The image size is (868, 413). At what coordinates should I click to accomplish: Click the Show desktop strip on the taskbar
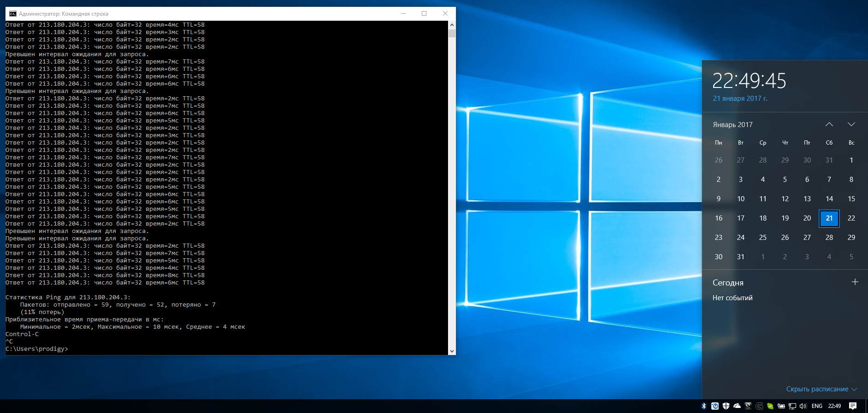click(867, 406)
